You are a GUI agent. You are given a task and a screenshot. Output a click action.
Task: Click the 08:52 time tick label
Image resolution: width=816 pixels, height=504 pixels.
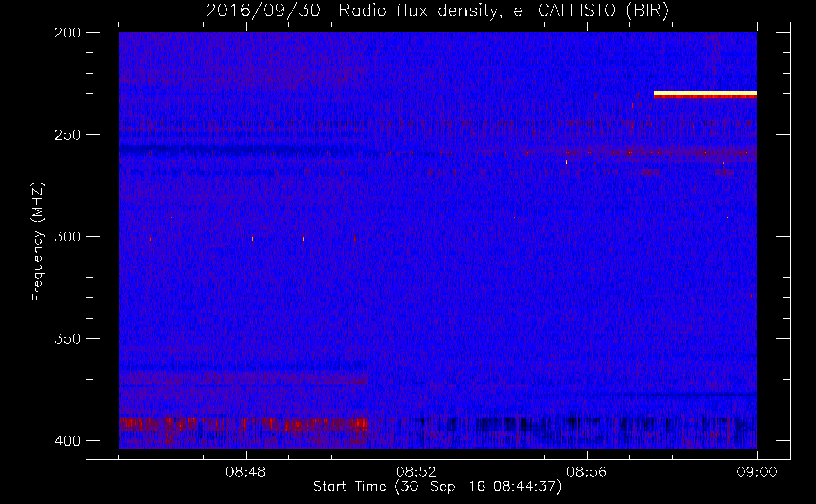point(416,472)
